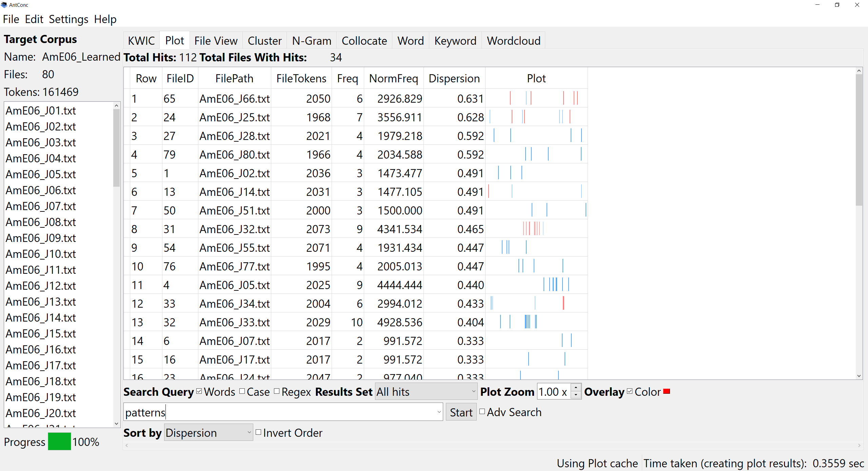This screenshot has width=868, height=471.
Task: Open the Sort by Dispersion dropdown
Action: tap(208, 433)
